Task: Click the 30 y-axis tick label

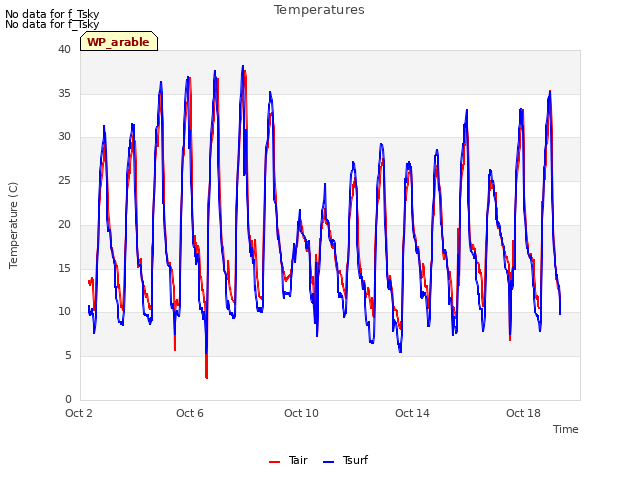Action: pyautogui.click(x=64, y=136)
